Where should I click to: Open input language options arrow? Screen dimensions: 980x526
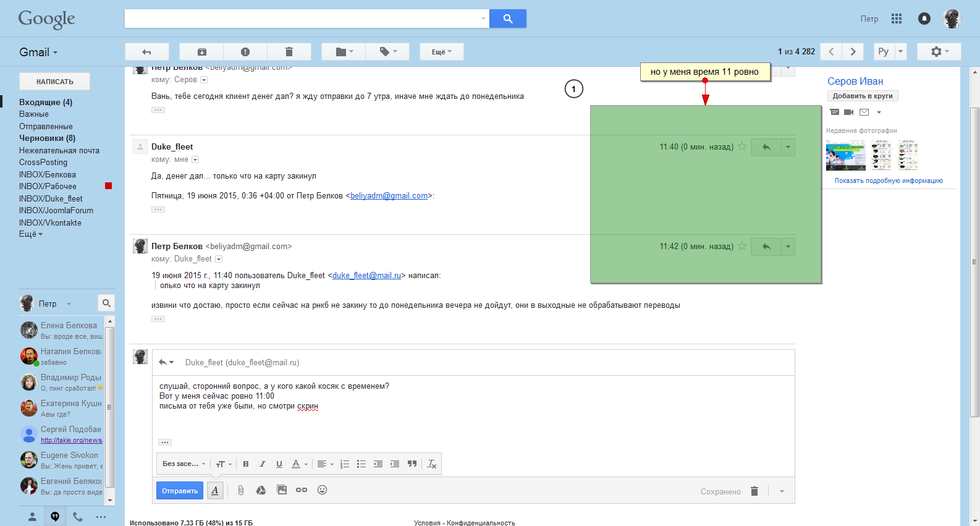coord(900,52)
